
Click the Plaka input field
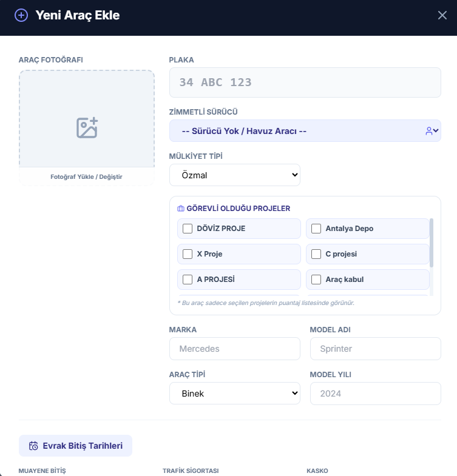click(x=305, y=82)
